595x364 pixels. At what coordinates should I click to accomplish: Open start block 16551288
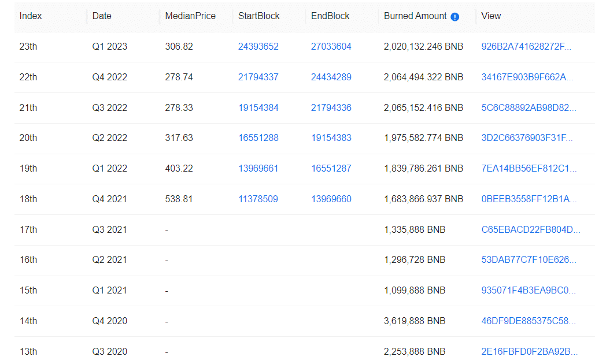258,138
